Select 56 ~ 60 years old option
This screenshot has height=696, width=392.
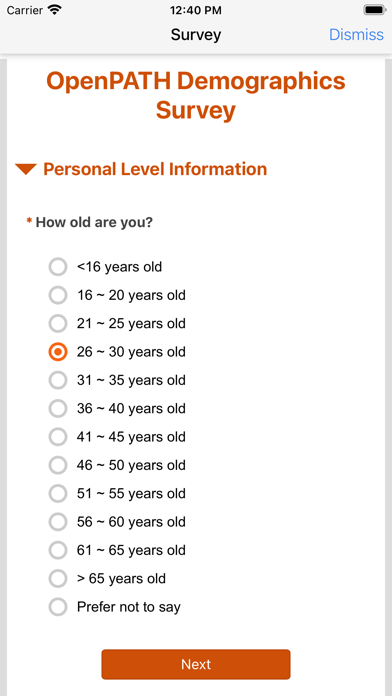point(58,522)
